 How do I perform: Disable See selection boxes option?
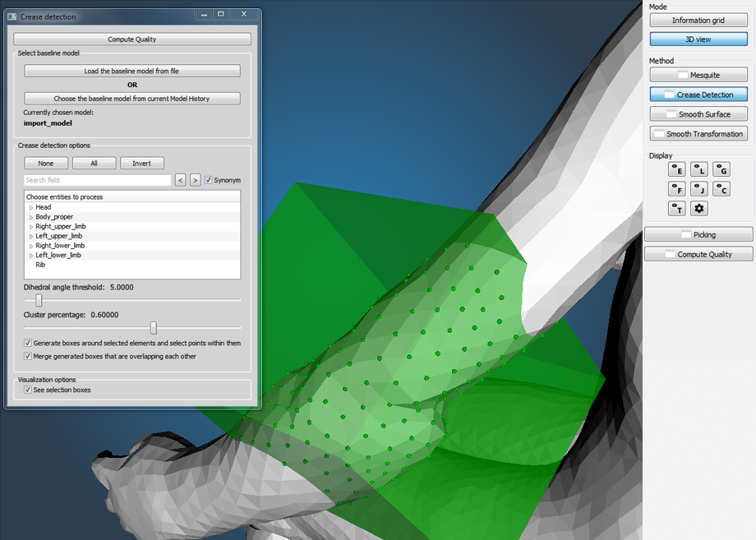coord(28,390)
